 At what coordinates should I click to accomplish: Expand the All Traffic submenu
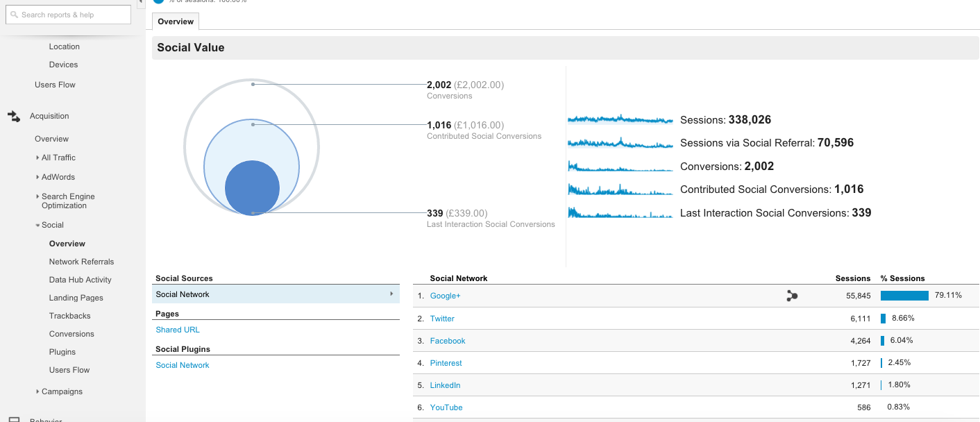(x=37, y=158)
